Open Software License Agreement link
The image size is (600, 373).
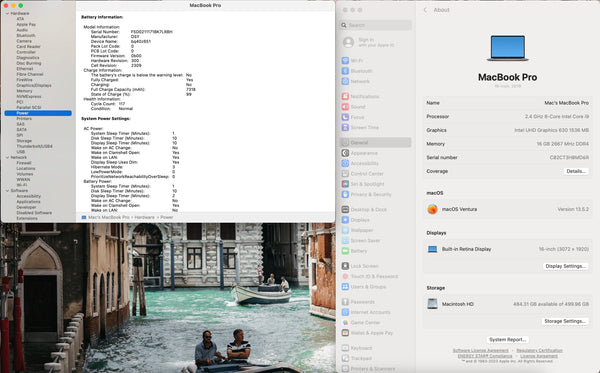481,350
